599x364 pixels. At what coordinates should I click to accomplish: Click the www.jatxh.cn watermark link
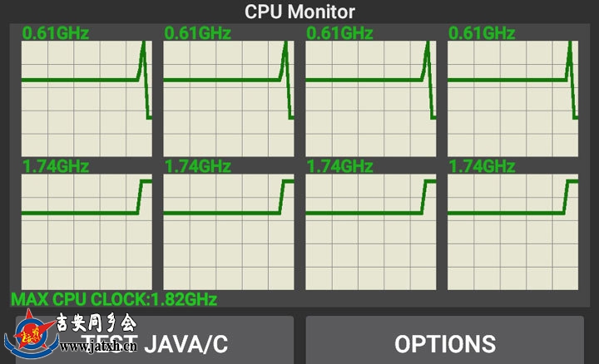[98, 347]
